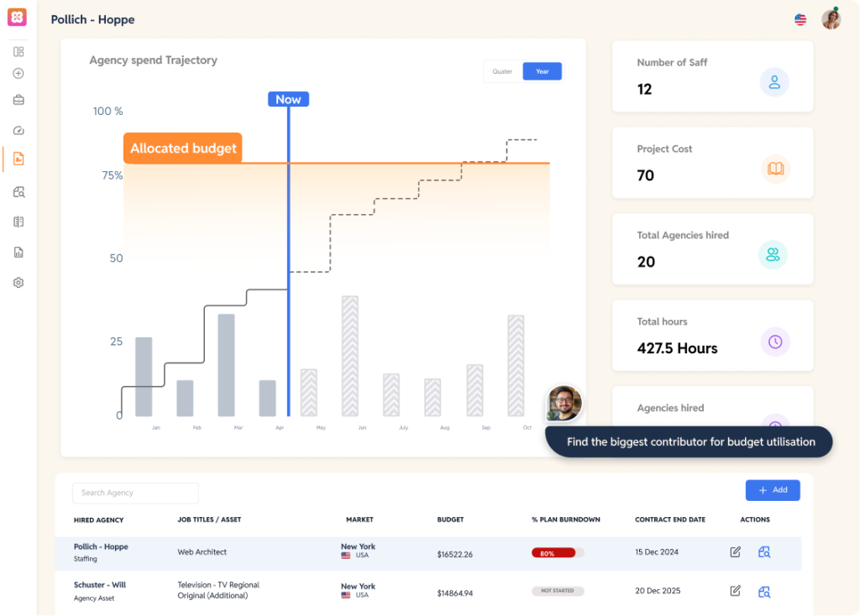Open the bar chart report sidebar icon
This screenshot has width=860, height=616.
(18, 253)
